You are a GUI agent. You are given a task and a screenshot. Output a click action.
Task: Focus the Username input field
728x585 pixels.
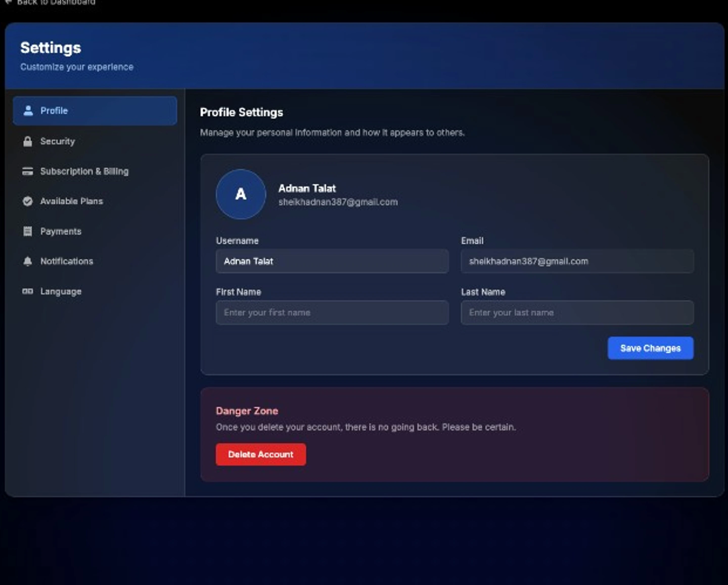click(332, 261)
